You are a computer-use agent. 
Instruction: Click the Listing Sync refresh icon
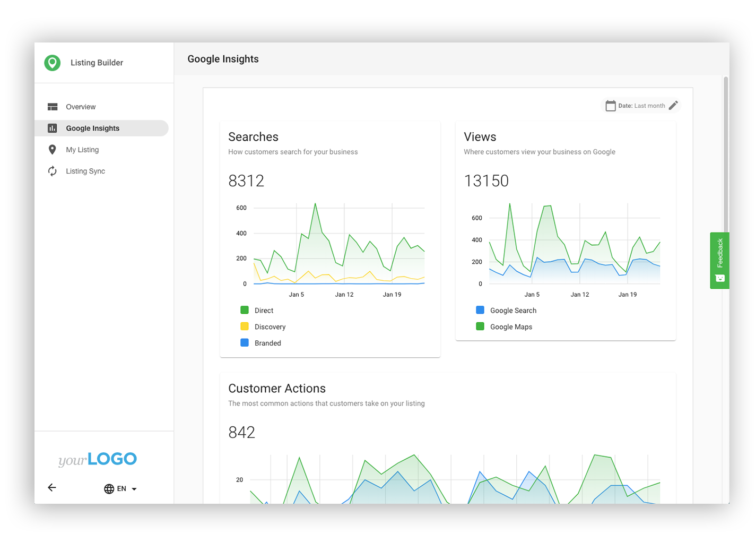tap(52, 171)
